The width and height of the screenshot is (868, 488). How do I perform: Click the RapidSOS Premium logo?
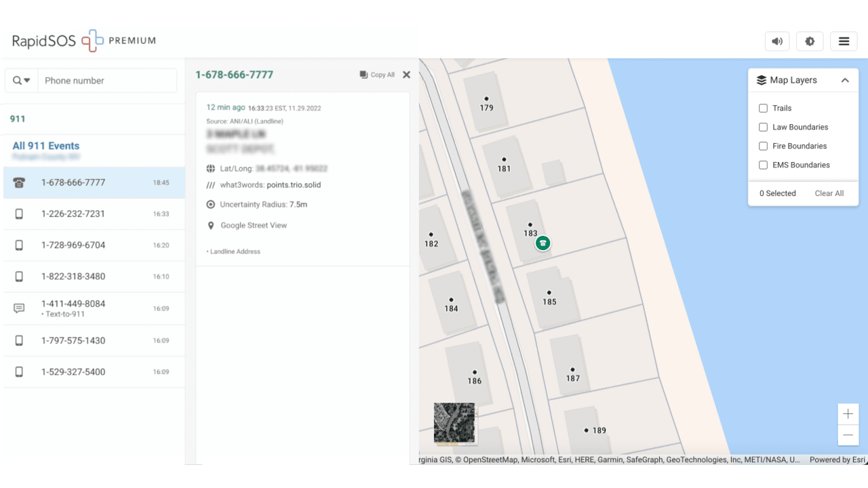(x=84, y=41)
